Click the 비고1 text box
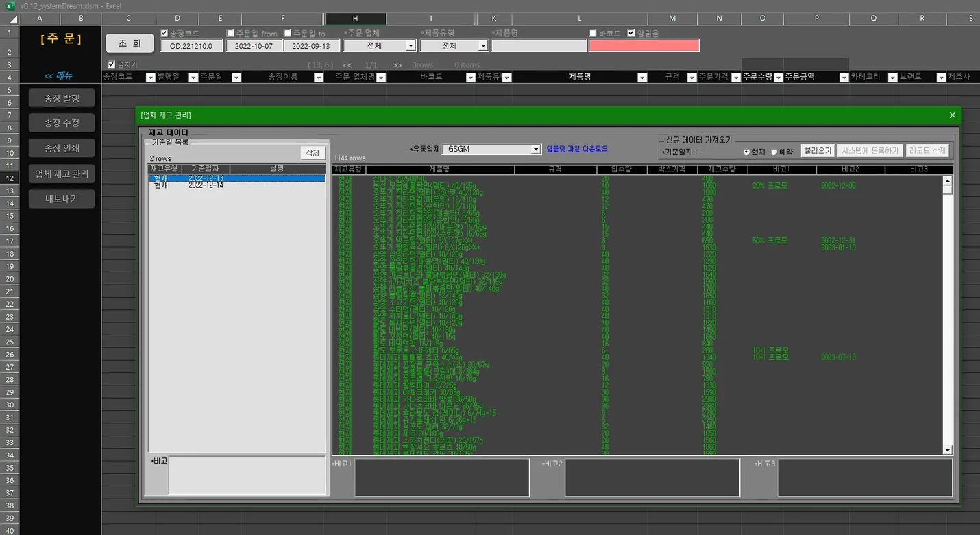This screenshot has width=980, height=535. pyautogui.click(x=442, y=477)
